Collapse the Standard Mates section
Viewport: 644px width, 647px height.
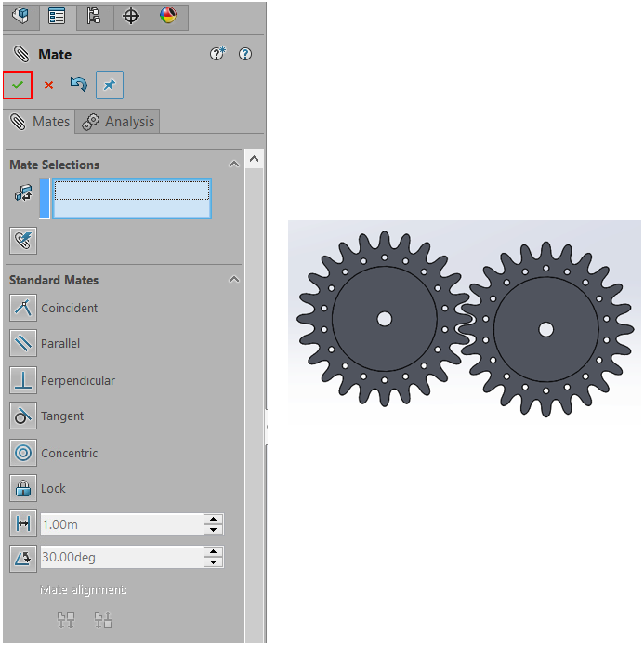(x=234, y=280)
